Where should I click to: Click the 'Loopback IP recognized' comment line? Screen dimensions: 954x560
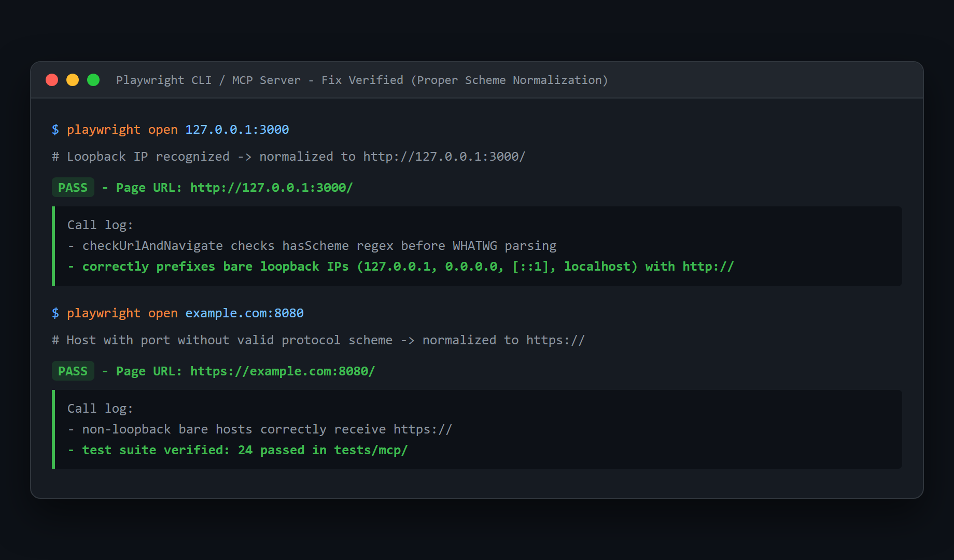289,157
